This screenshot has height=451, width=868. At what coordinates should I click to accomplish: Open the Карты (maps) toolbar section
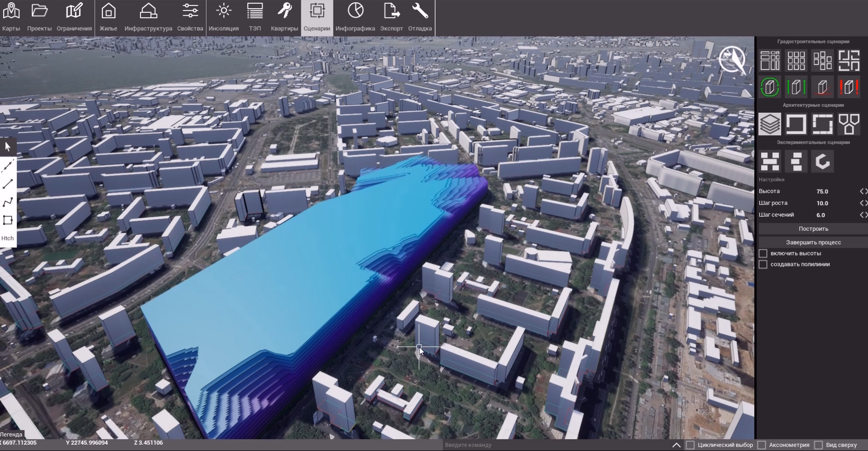[x=11, y=17]
